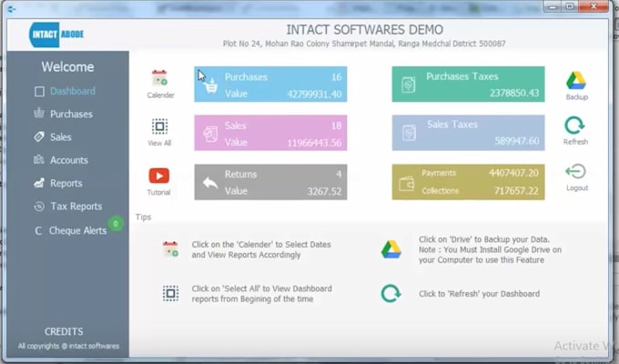Click the refresh icon in the Tips section
Viewport: 619px width, 364px height.
click(391, 293)
